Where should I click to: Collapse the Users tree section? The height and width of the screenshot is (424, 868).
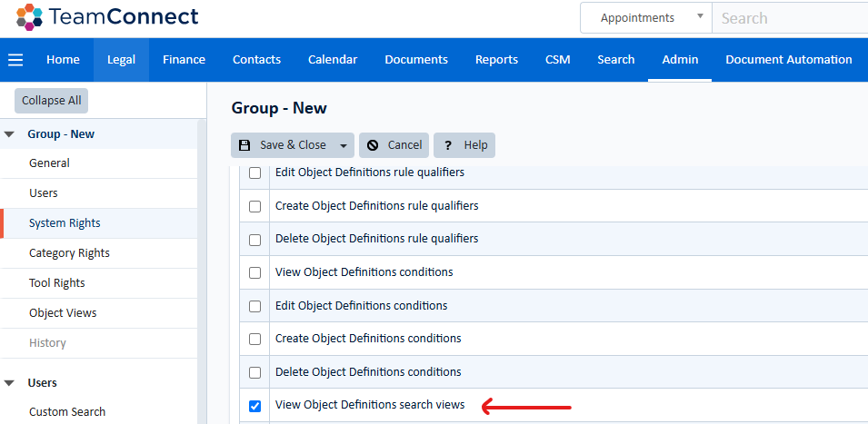[x=9, y=383]
